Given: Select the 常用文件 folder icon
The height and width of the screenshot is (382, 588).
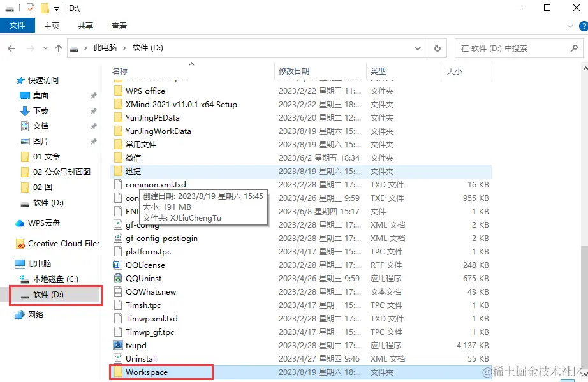Looking at the screenshot, I should click(118, 145).
